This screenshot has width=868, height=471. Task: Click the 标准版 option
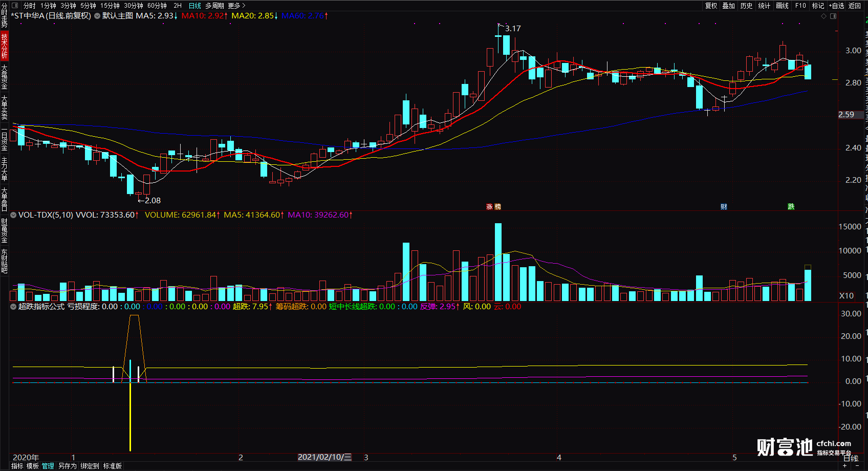(x=113, y=466)
